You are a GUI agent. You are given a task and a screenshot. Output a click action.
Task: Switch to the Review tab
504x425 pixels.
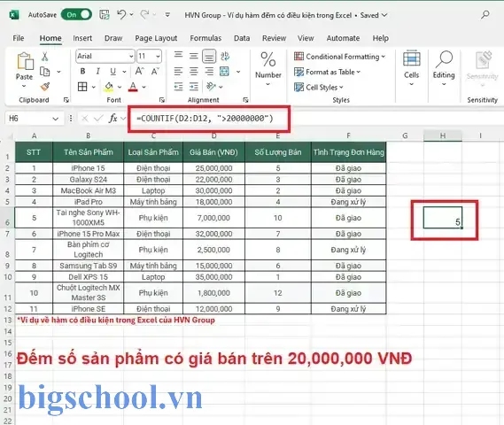pyautogui.click(x=274, y=38)
